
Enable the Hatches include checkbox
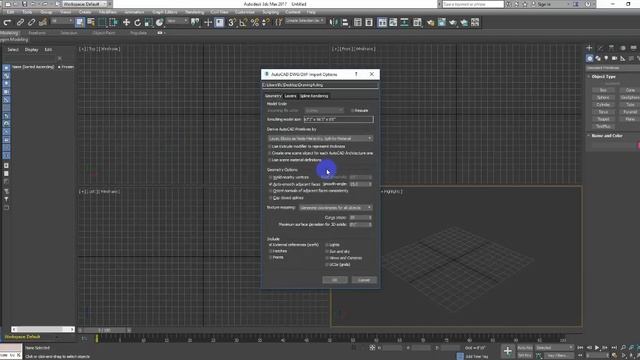[271, 251]
